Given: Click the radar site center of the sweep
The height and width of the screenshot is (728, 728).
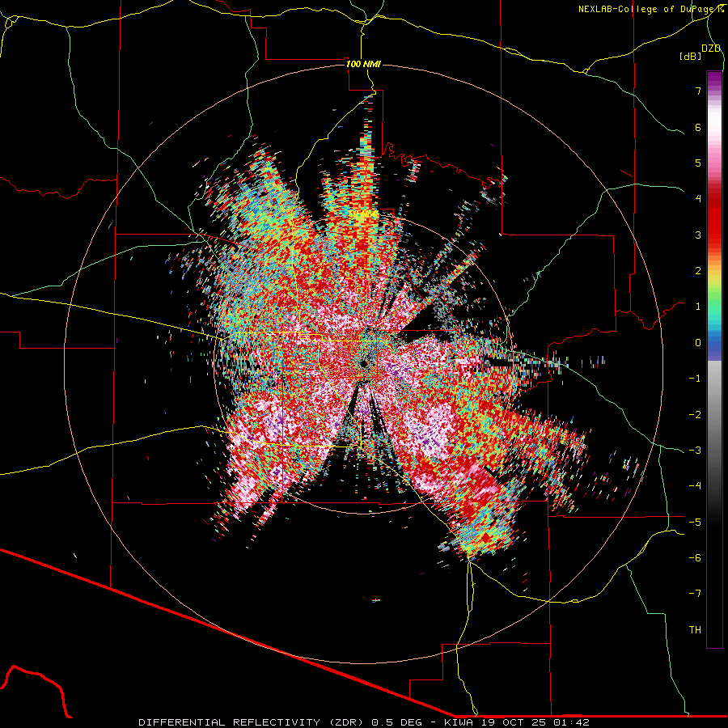Looking at the screenshot, I should coord(364,362).
